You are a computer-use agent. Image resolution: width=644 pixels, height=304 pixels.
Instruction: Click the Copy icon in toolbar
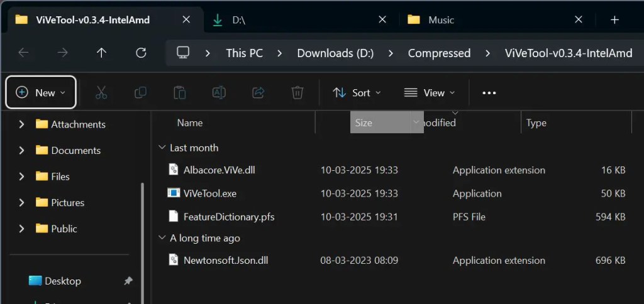coord(140,93)
